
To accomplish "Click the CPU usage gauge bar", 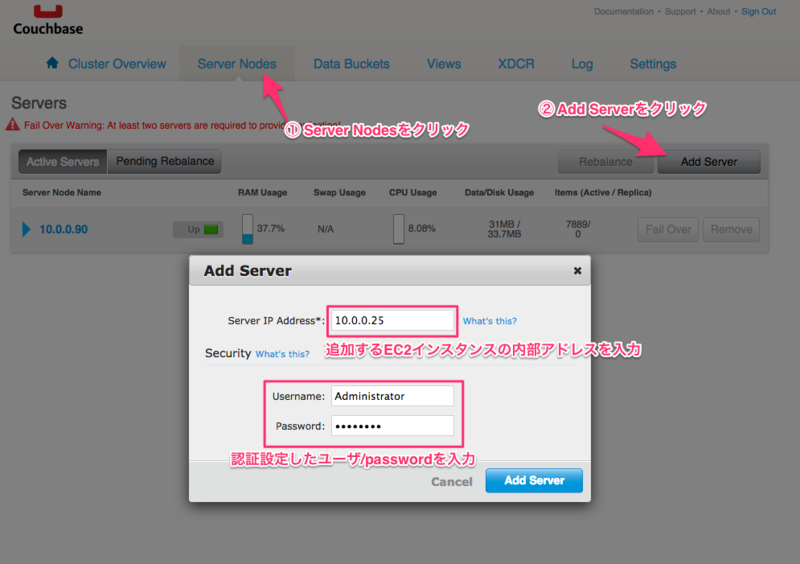I will tap(398, 229).
